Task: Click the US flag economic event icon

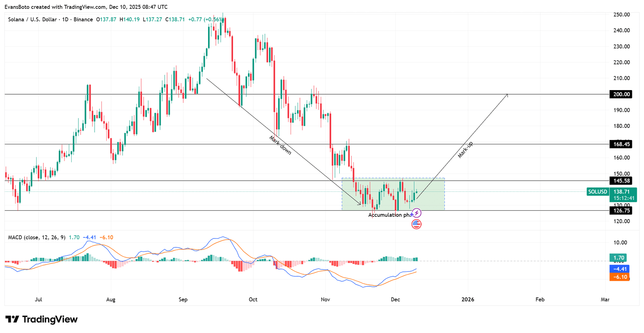Action: click(417, 224)
